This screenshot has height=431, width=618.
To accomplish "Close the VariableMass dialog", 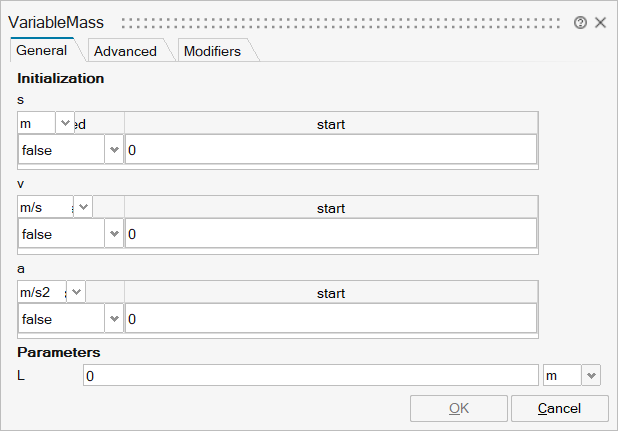I will click(x=601, y=22).
